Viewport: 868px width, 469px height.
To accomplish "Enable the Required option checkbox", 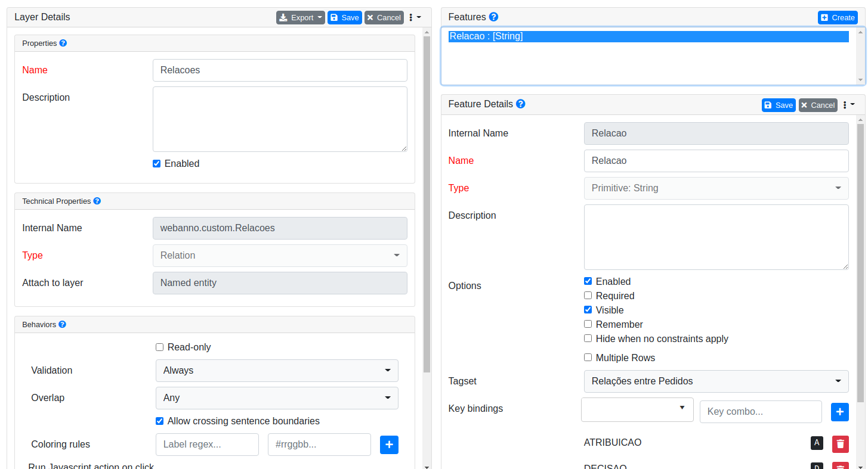I will [x=588, y=296].
